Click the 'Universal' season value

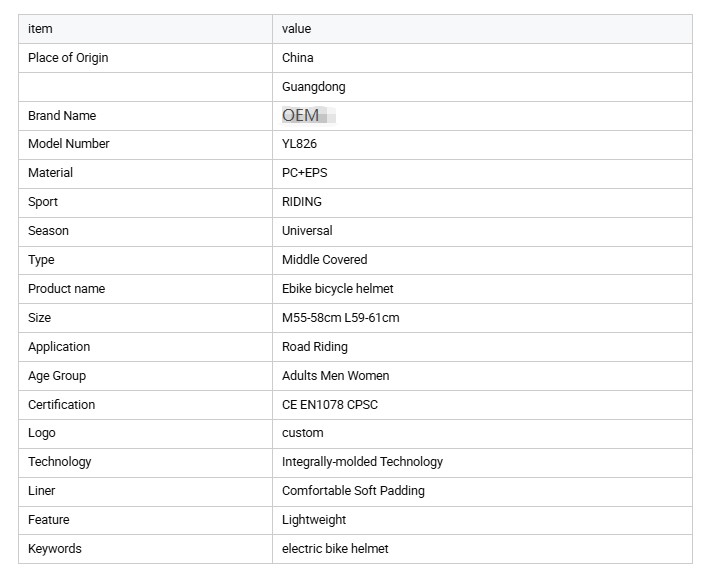[307, 231]
